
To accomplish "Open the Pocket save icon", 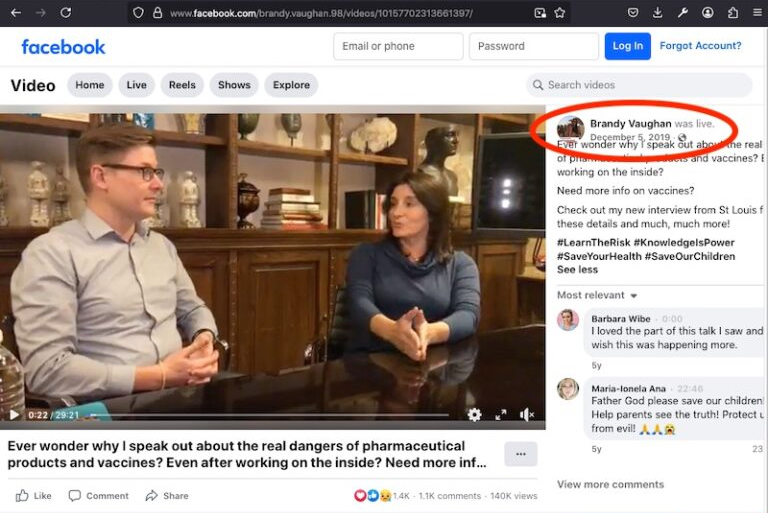I will pos(633,13).
